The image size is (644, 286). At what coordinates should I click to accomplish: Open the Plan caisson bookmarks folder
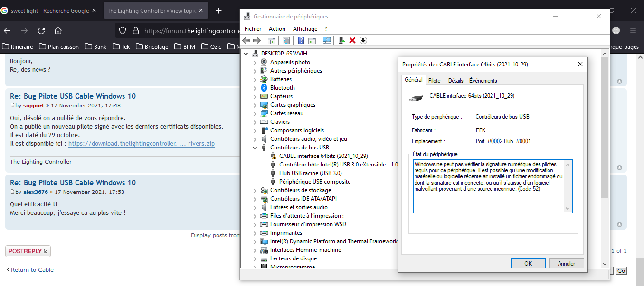click(59, 46)
